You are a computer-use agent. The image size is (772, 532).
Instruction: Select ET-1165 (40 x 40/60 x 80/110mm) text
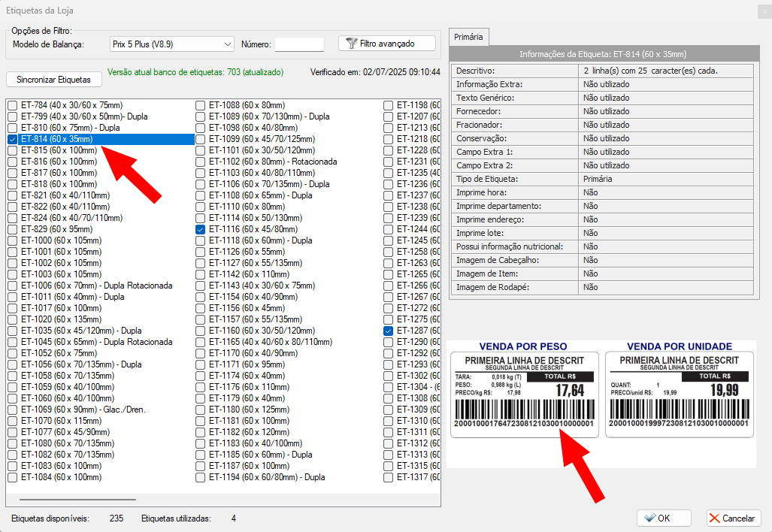point(271,342)
